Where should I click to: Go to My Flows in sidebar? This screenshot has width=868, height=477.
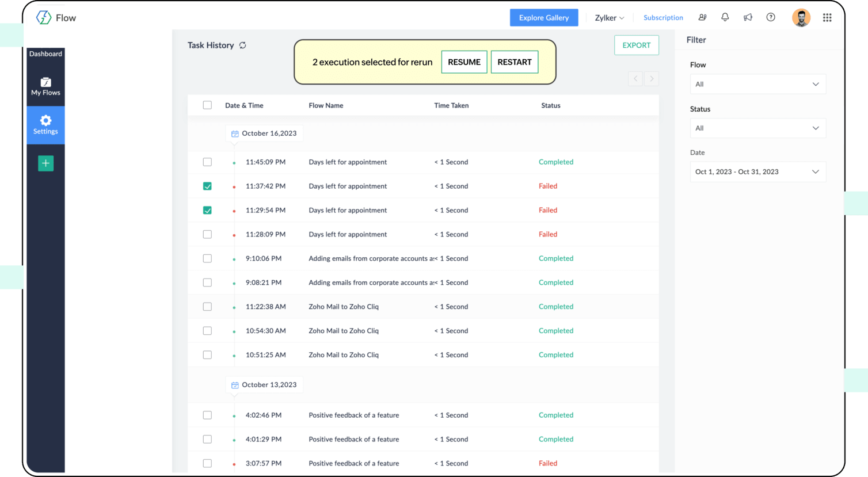(x=45, y=86)
